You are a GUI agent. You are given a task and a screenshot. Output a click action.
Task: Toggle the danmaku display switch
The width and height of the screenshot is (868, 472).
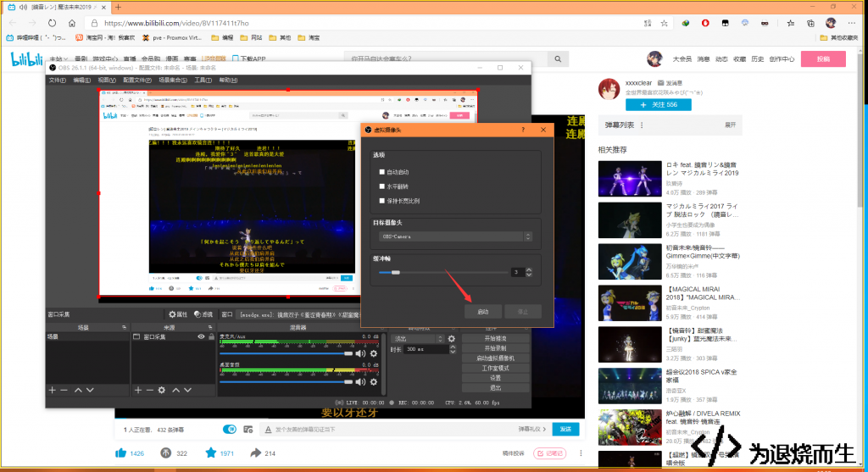click(x=229, y=429)
